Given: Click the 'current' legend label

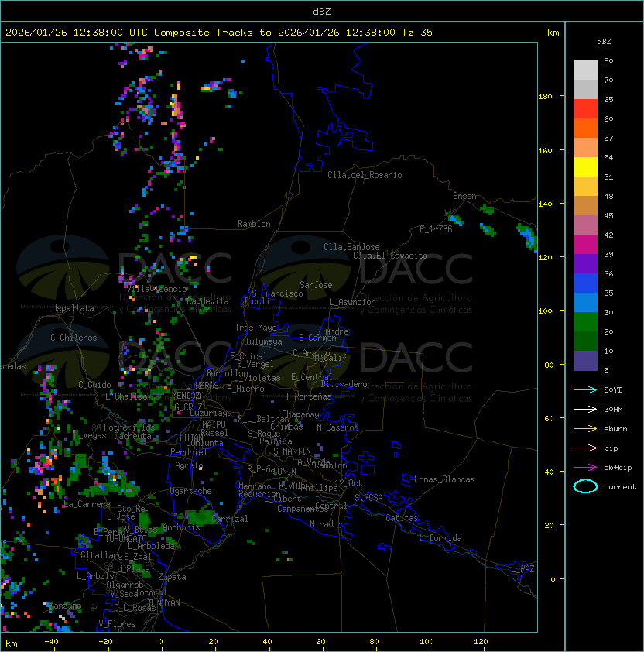Looking at the screenshot, I should (620, 487).
